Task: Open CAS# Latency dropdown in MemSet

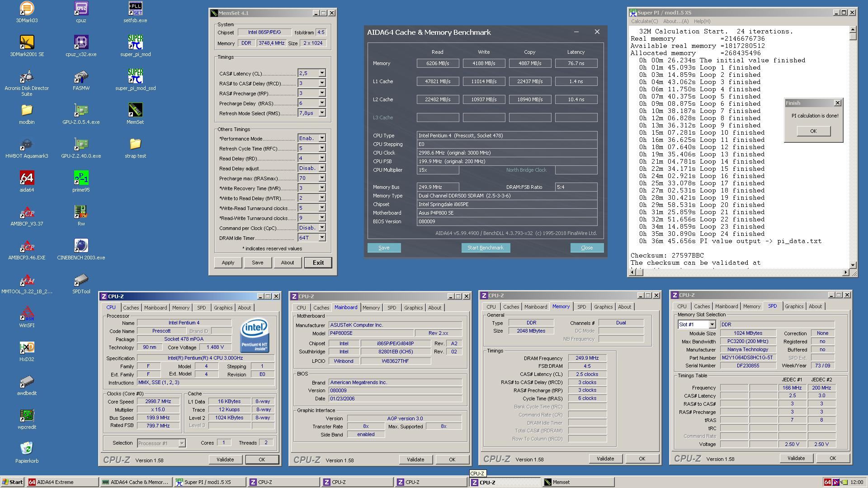Action: pyautogui.click(x=322, y=73)
